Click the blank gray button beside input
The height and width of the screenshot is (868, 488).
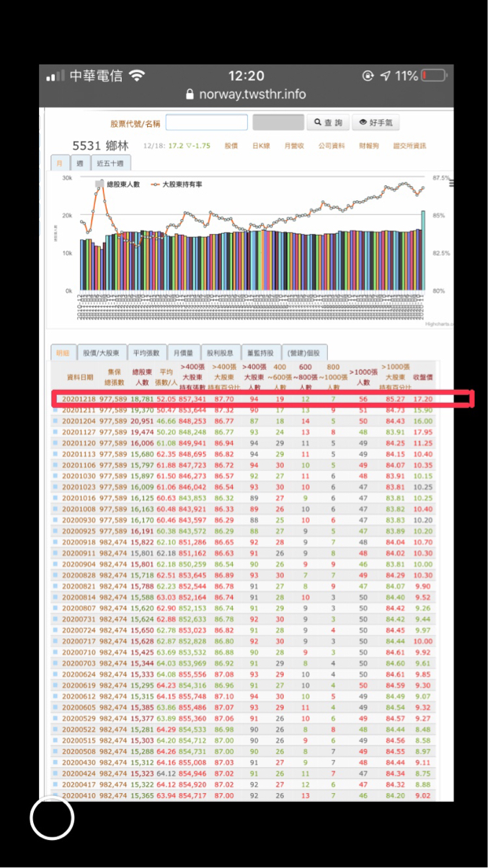pyautogui.click(x=278, y=123)
